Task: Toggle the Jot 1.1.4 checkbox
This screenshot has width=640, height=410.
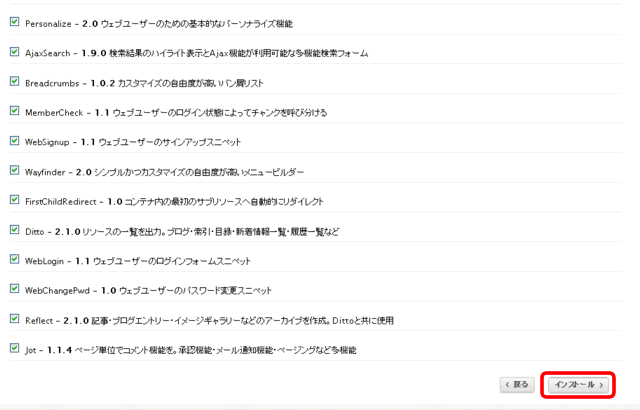Action: coord(14,348)
